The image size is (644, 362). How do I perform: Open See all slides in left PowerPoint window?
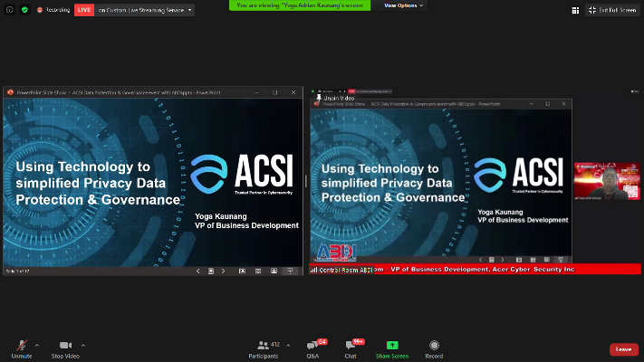coord(211,271)
